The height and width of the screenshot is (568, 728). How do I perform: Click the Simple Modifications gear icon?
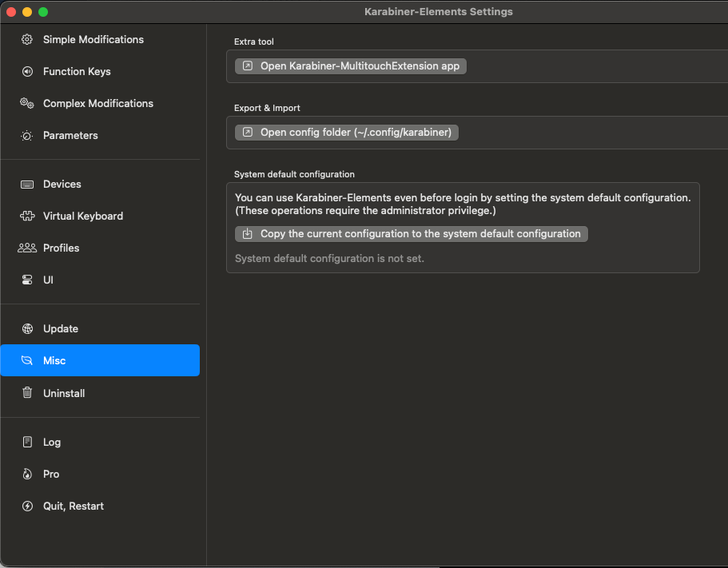pos(27,39)
